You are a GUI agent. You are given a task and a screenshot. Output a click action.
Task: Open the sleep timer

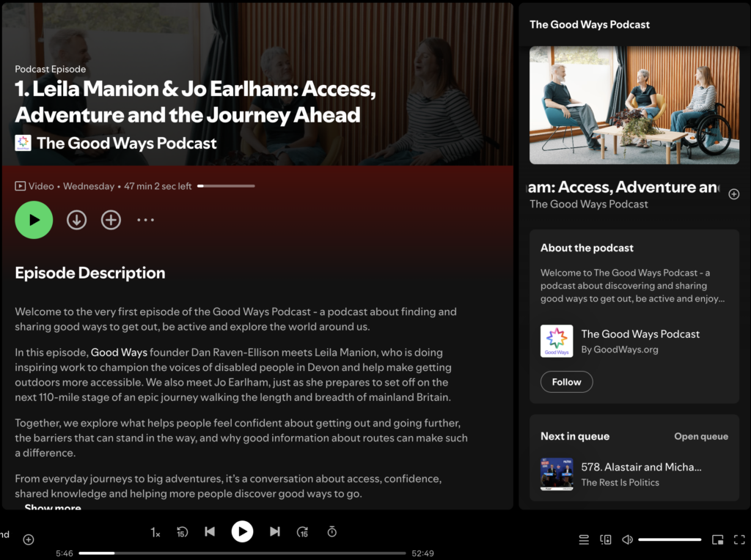coord(332,531)
